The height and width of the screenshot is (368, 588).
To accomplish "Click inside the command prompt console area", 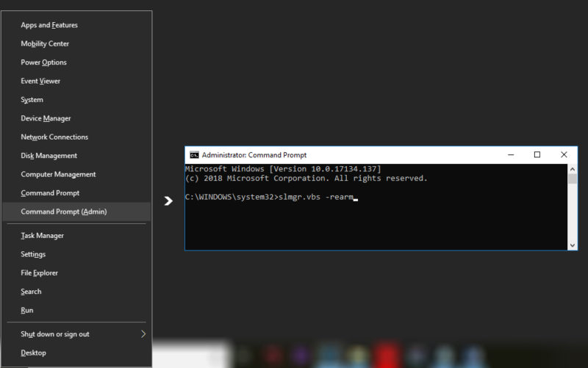I will pyautogui.click(x=375, y=220).
